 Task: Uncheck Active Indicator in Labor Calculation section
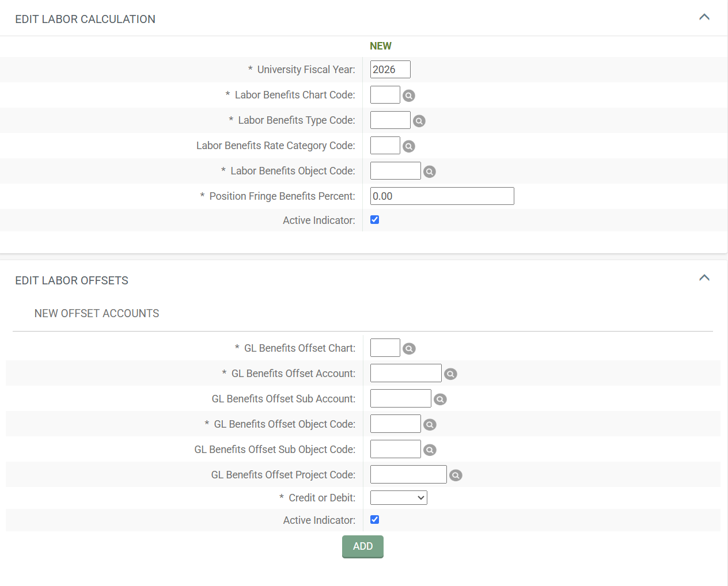click(374, 220)
